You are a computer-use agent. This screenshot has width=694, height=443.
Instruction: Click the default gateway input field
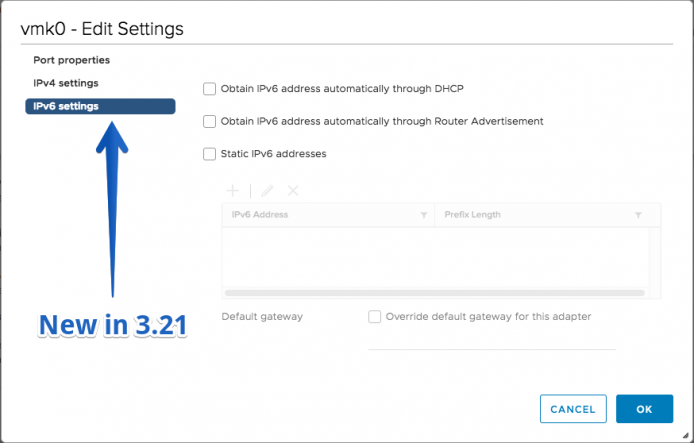point(492,341)
